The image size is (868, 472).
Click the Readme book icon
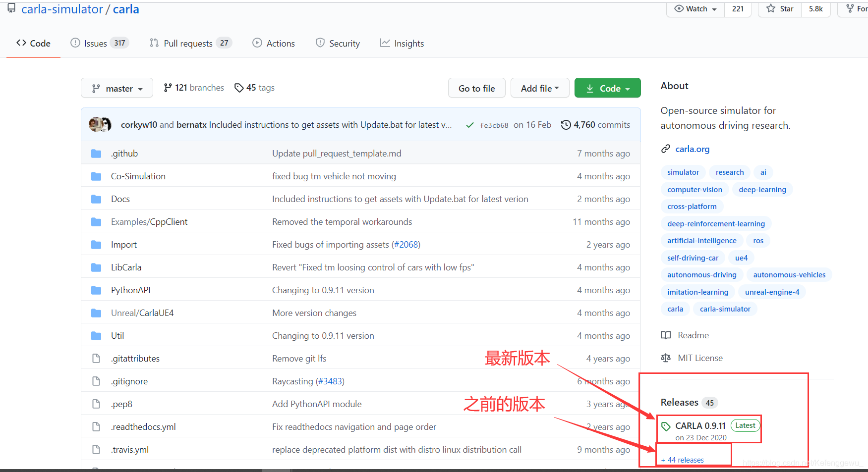click(666, 335)
